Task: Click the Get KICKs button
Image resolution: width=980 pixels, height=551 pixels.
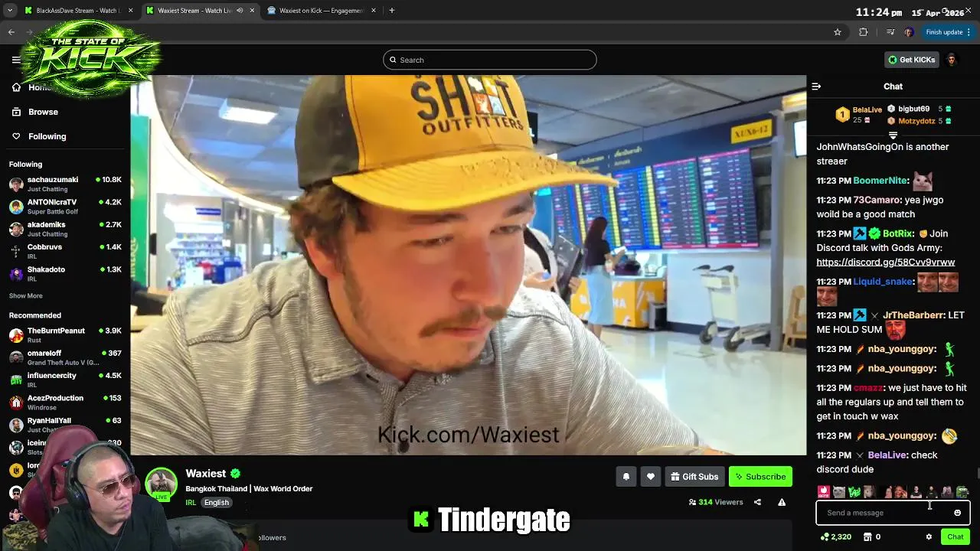Action: coord(912,60)
